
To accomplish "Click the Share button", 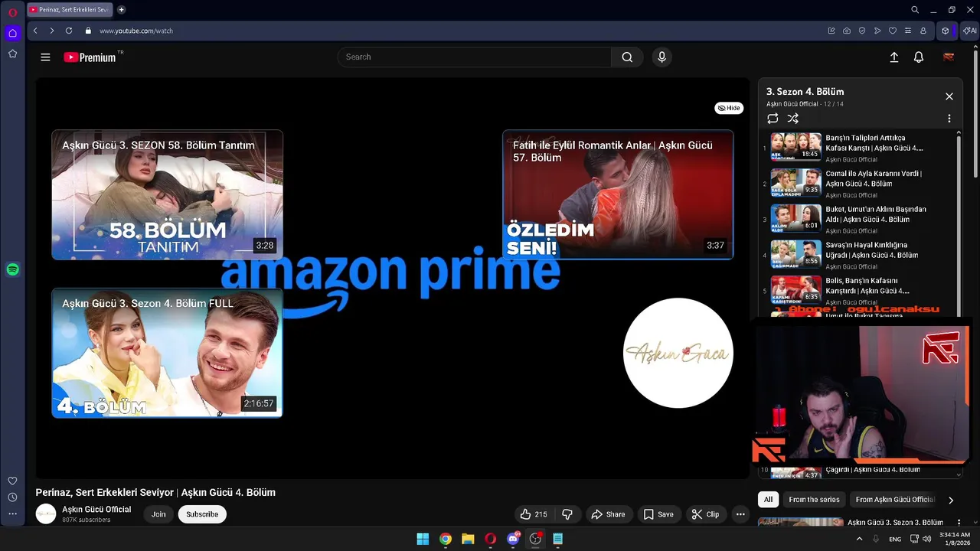I will pyautogui.click(x=608, y=514).
